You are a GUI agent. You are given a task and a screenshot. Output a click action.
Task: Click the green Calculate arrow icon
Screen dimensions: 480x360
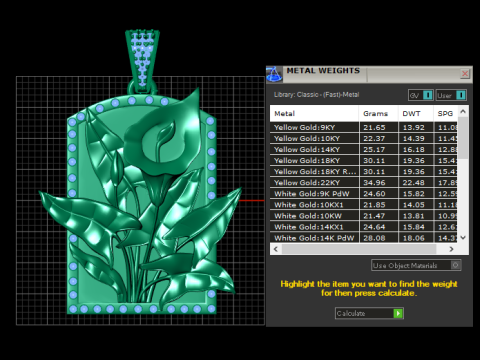click(398, 313)
